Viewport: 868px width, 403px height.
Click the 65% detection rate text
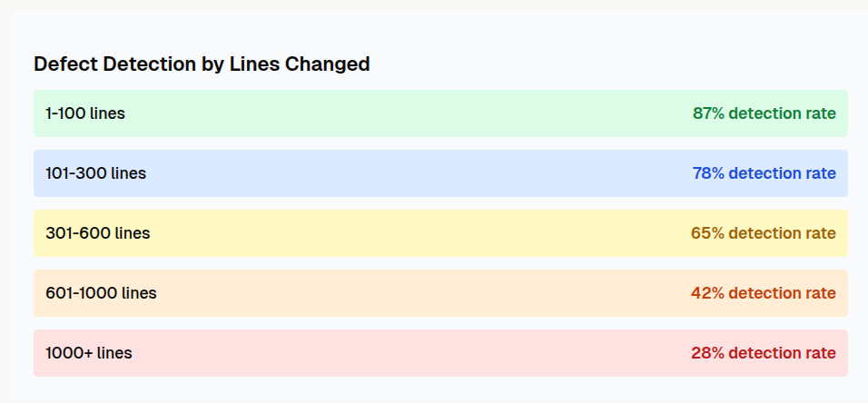pyautogui.click(x=763, y=233)
